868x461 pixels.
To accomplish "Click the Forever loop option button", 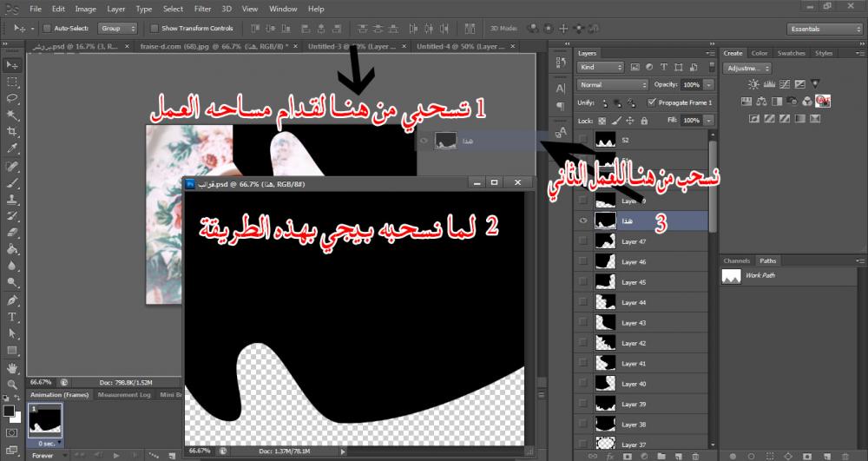I will point(49,455).
